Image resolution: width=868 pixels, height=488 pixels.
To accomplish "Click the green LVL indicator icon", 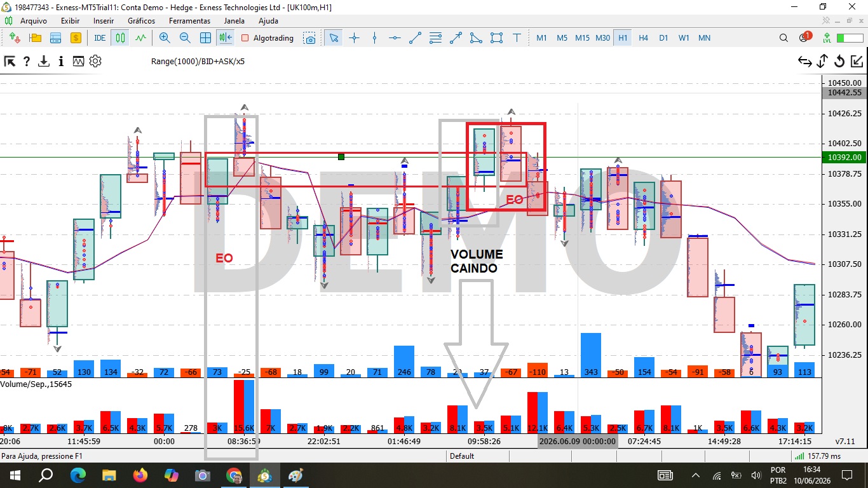I will (827, 37).
